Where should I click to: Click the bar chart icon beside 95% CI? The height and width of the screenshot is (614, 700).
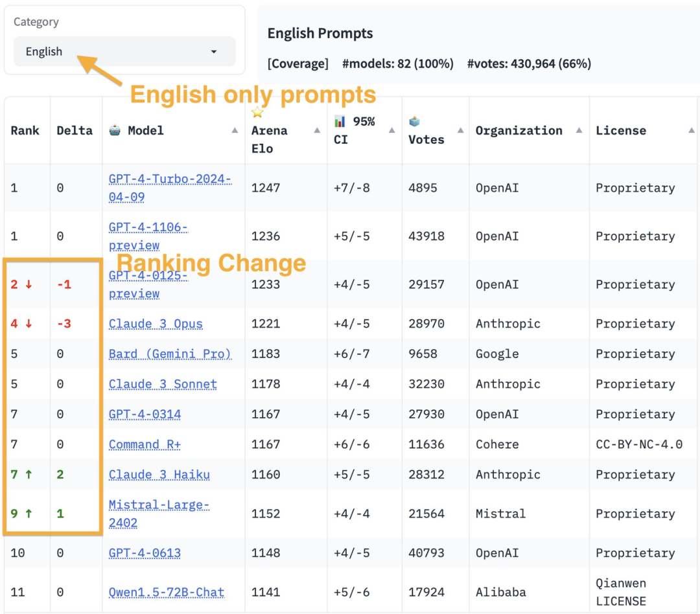340,121
